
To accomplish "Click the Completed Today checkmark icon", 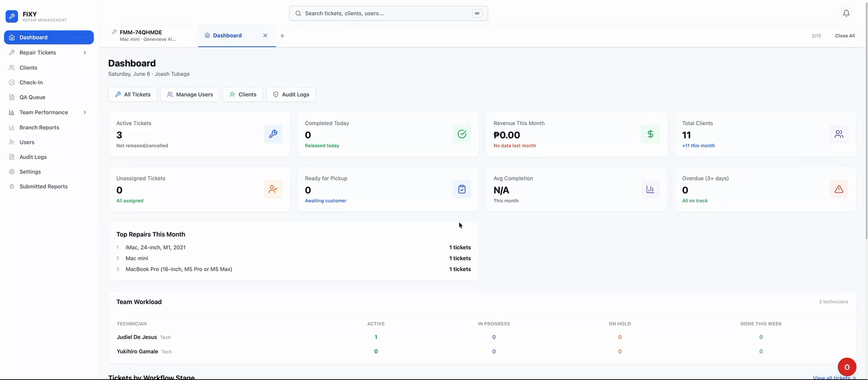I will coord(462,134).
